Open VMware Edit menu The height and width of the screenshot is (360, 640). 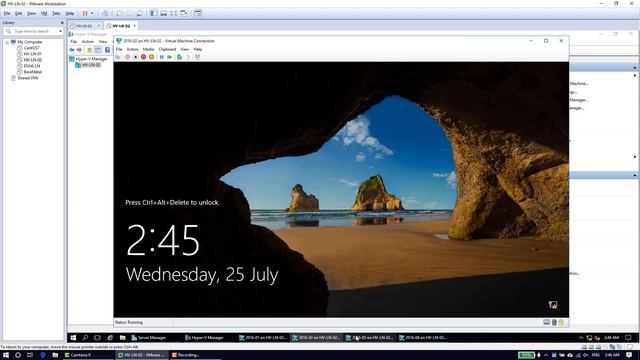(19, 13)
